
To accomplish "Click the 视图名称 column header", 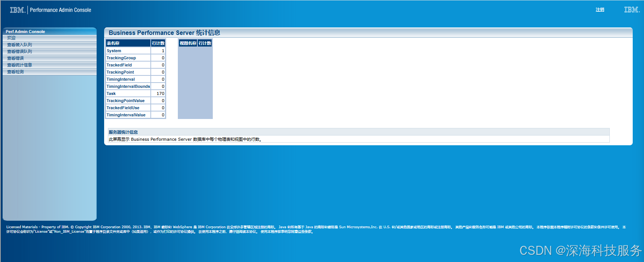I will (x=188, y=43).
